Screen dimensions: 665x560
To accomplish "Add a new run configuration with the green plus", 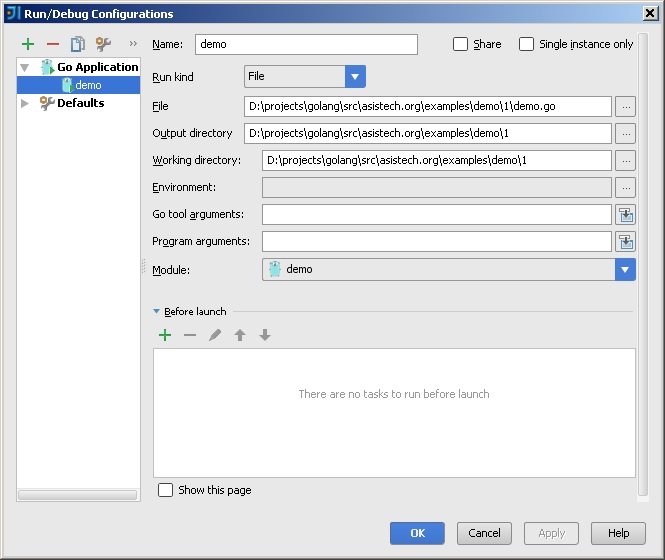I will [x=28, y=44].
